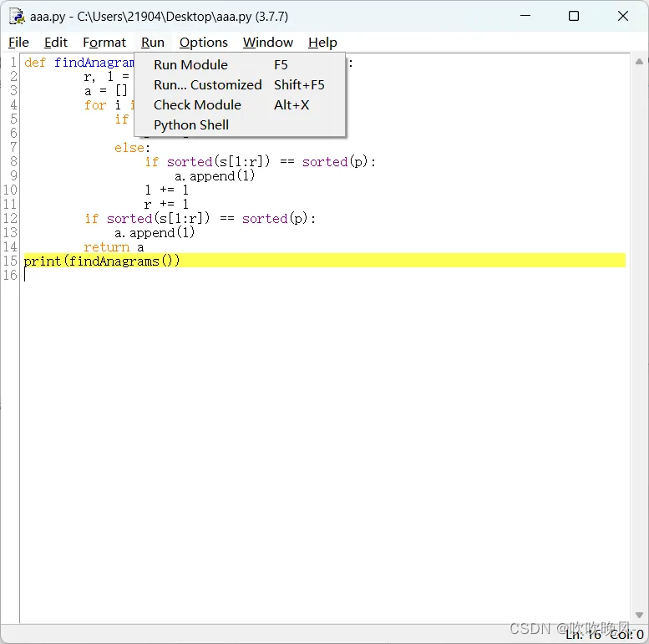Screen dimensions: 649x644
Task: Click 'r += 1' on line 11
Action: [x=166, y=204]
